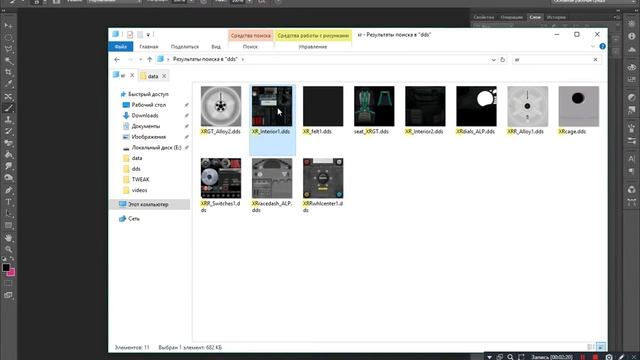Image resolution: width=640 pixels, height=360 pixels.
Task: Select the Clone Stamp tool in Photoshop
Action: coord(8,120)
